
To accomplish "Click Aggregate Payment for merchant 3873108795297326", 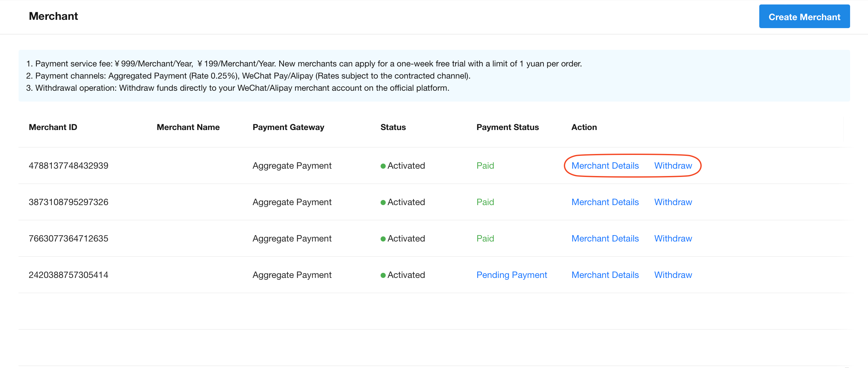I will tap(292, 202).
